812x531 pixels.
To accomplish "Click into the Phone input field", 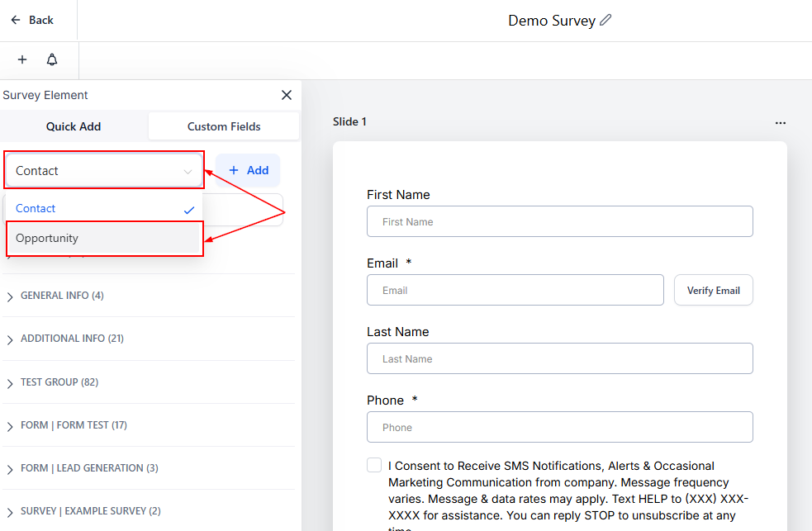I will pyautogui.click(x=559, y=427).
